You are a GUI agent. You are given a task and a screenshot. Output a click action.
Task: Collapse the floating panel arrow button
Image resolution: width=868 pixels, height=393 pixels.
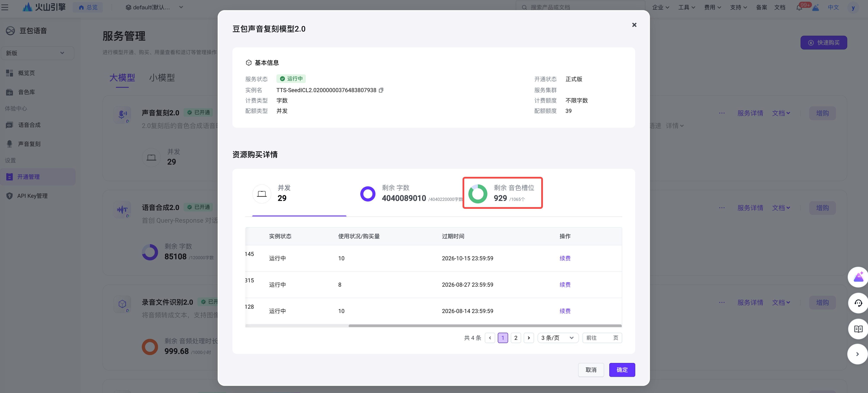pyautogui.click(x=858, y=354)
